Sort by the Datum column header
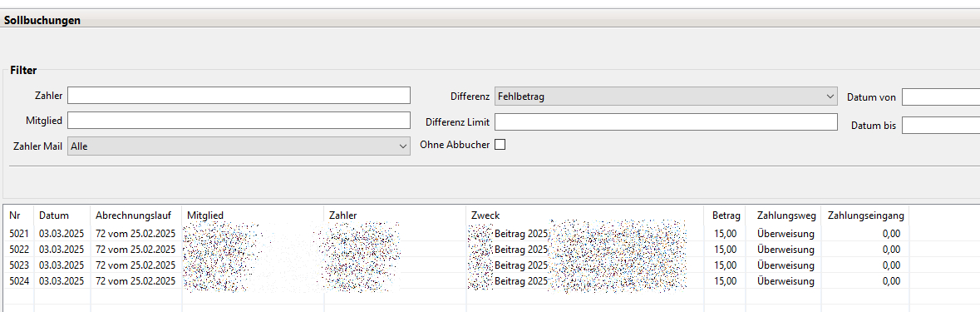 point(62,215)
